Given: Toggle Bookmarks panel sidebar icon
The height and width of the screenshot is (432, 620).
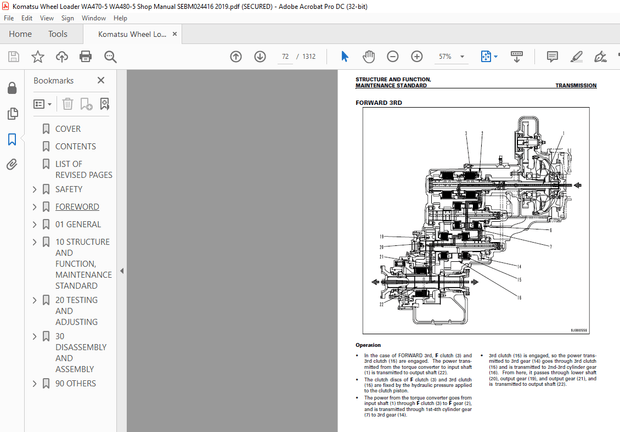Looking at the screenshot, I should 12,139.
